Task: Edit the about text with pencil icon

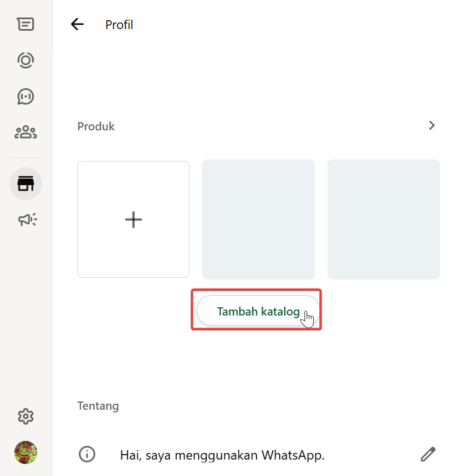Action: pyautogui.click(x=428, y=454)
